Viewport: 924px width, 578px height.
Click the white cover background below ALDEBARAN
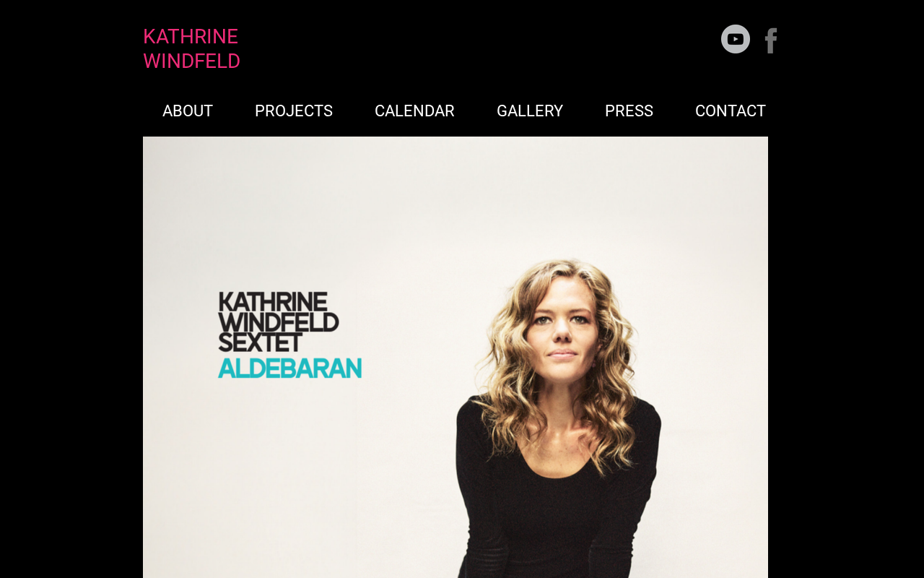coord(289,477)
